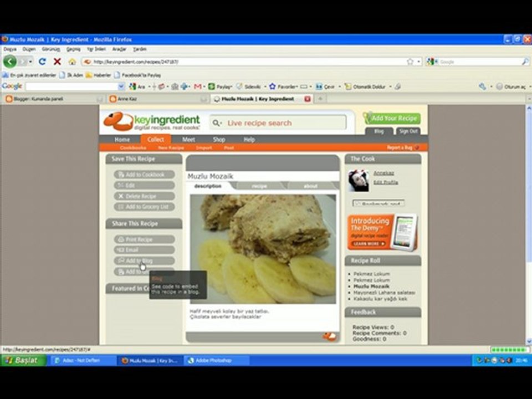Open the Yardım menu
This screenshot has width=532, height=399.
click(140, 49)
